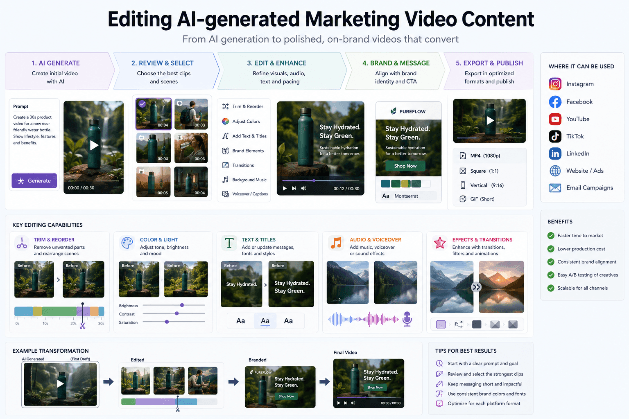Viewport: 629px width, 419px height.
Task: Choose the MP4 (1080p) export format
Action: pyautogui.click(x=489, y=156)
